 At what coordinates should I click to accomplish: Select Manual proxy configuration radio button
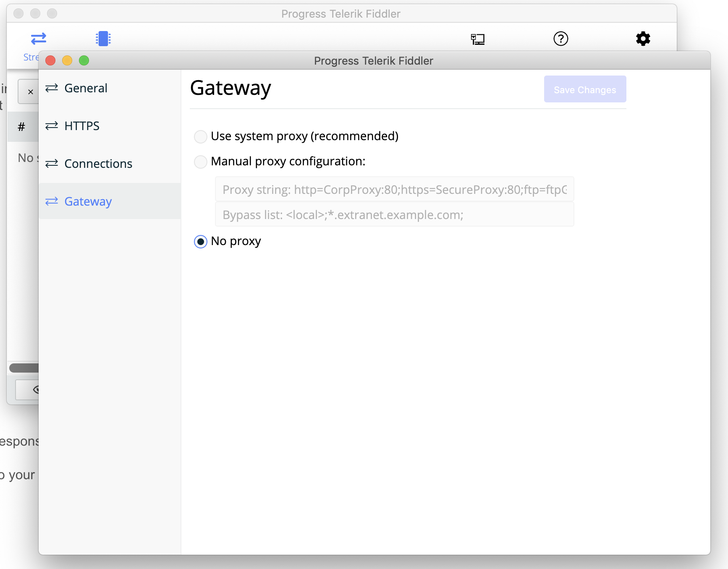[x=201, y=162]
